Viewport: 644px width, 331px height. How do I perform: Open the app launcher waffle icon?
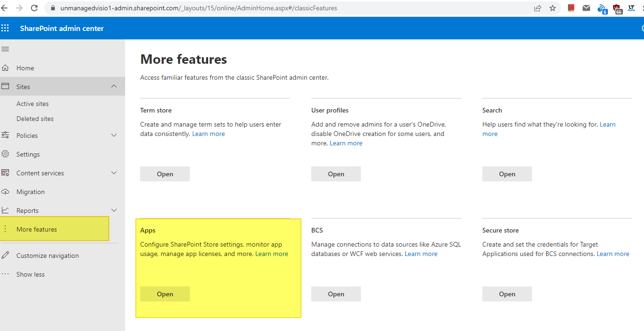pyautogui.click(x=5, y=28)
